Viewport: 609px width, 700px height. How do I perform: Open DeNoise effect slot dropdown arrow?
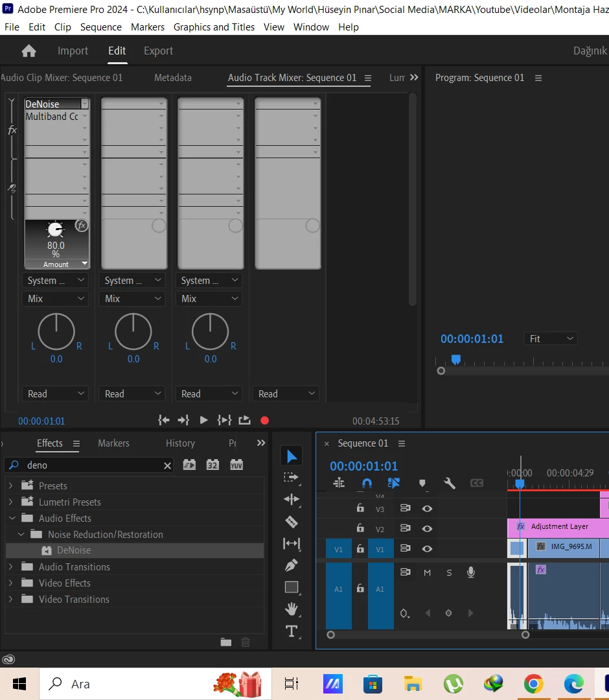pos(84,104)
